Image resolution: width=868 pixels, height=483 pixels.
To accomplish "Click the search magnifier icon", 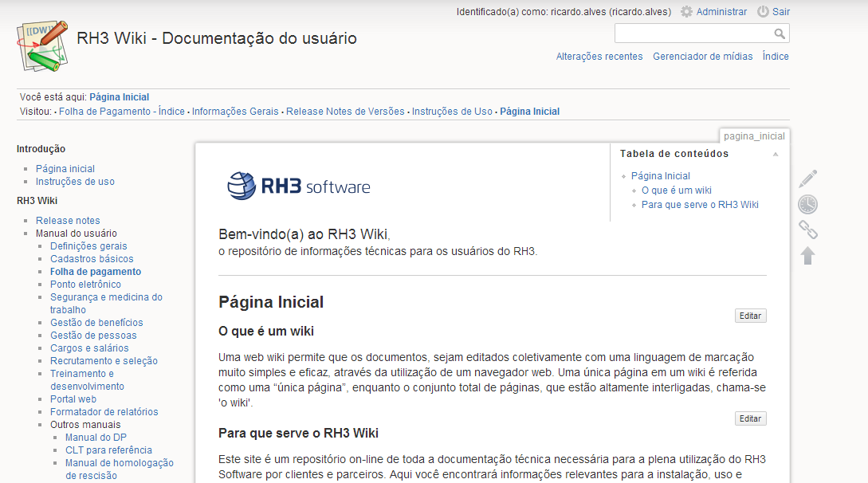I will click(780, 33).
